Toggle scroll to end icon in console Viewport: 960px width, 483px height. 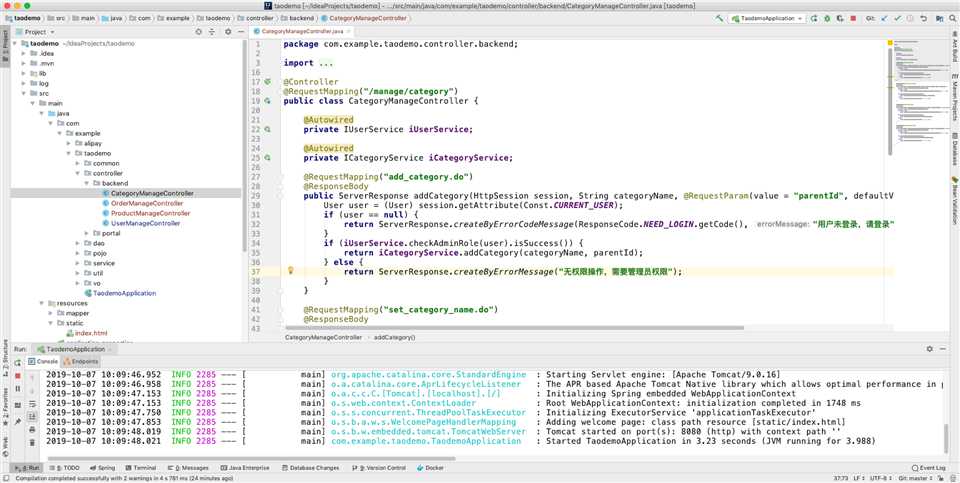pyautogui.click(x=32, y=417)
